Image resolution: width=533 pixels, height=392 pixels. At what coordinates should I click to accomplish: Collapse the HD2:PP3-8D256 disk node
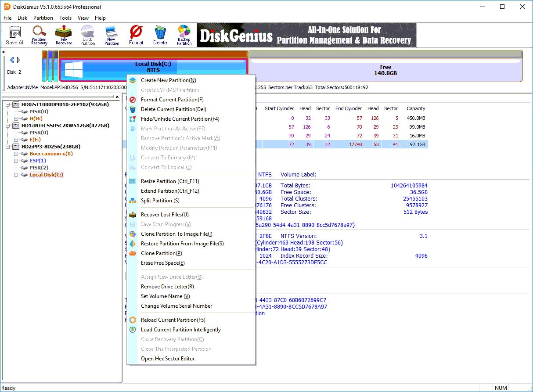(x=9, y=147)
